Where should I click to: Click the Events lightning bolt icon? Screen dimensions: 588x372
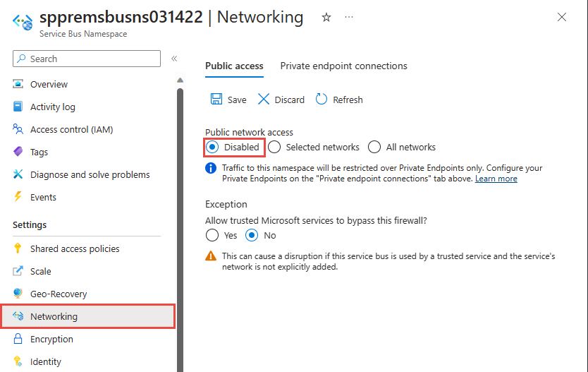tap(18, 197)
